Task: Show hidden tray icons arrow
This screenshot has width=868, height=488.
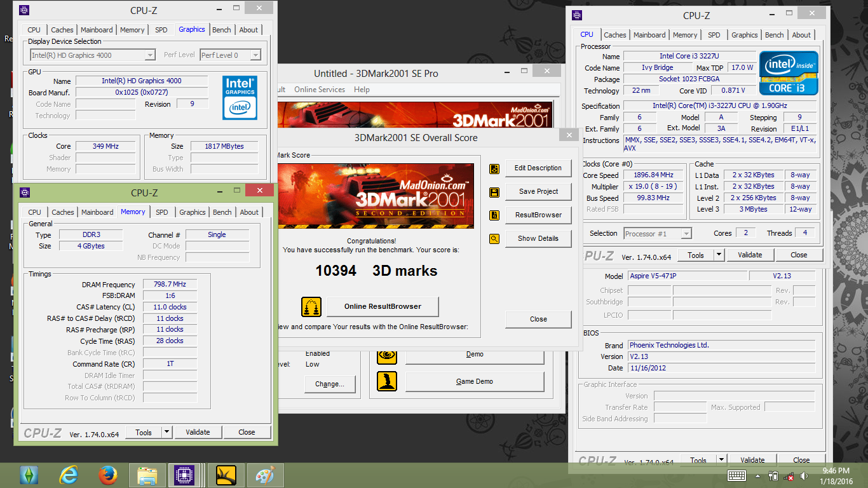Action: (x=757, y=475)
